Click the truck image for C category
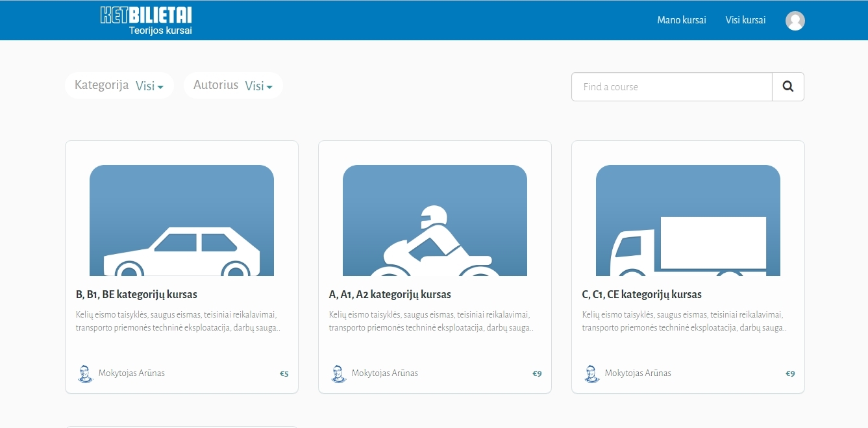The image size is (868, 428). [x=688, y=220]
